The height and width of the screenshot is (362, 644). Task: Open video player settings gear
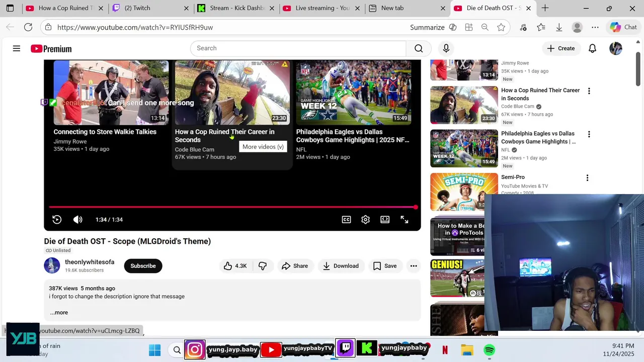[366, 220]
